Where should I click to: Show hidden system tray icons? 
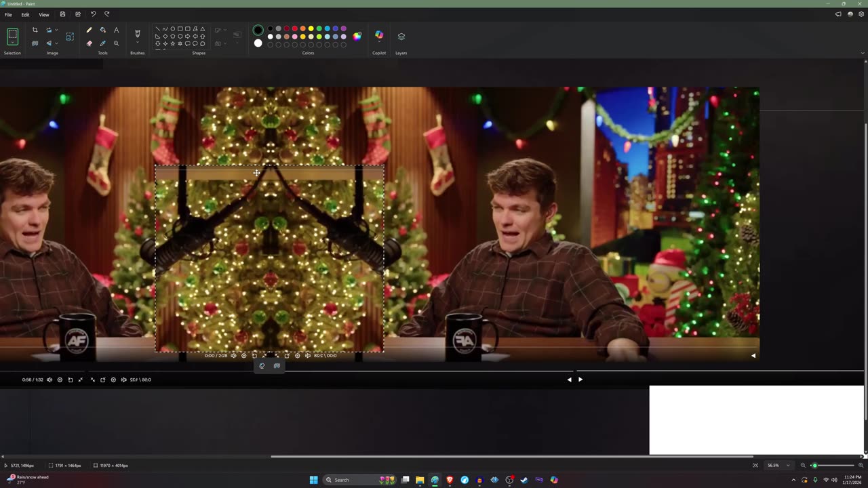793,480
